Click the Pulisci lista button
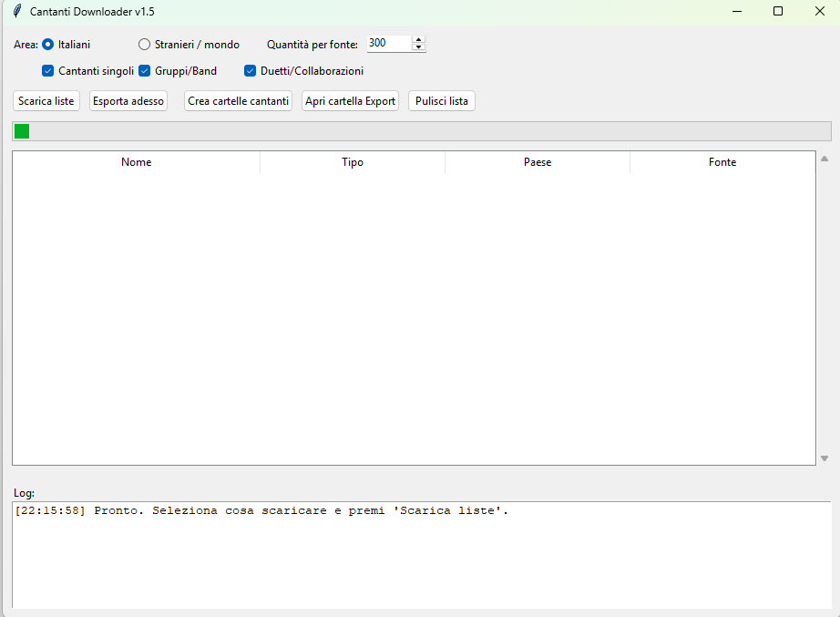The height and width of the screenshot is (617, 840). (x=442, y=101)
